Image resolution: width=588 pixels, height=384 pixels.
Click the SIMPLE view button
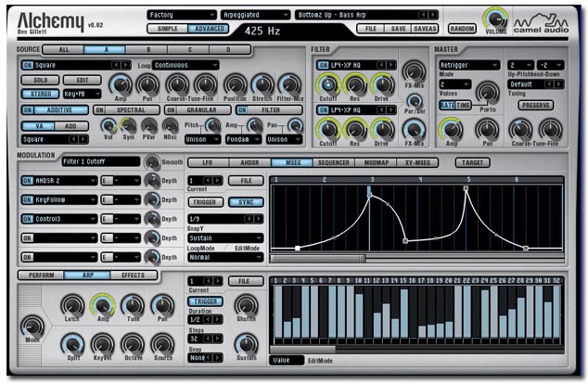pos(167,29)
